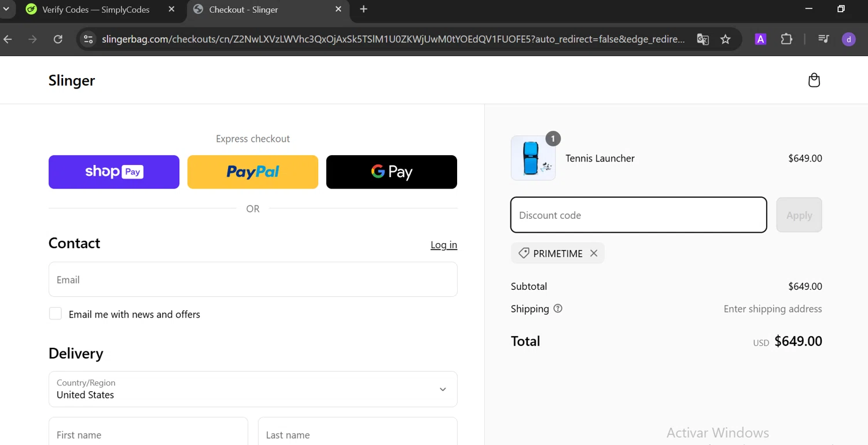Viewport: 868px width, 445px height.
Task: Open the purple A extension icon
Action: pyautogui.click(x=760, y=39)
